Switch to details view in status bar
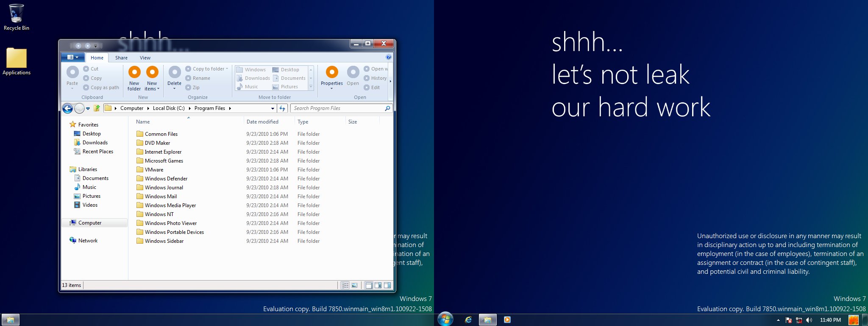 345,285
